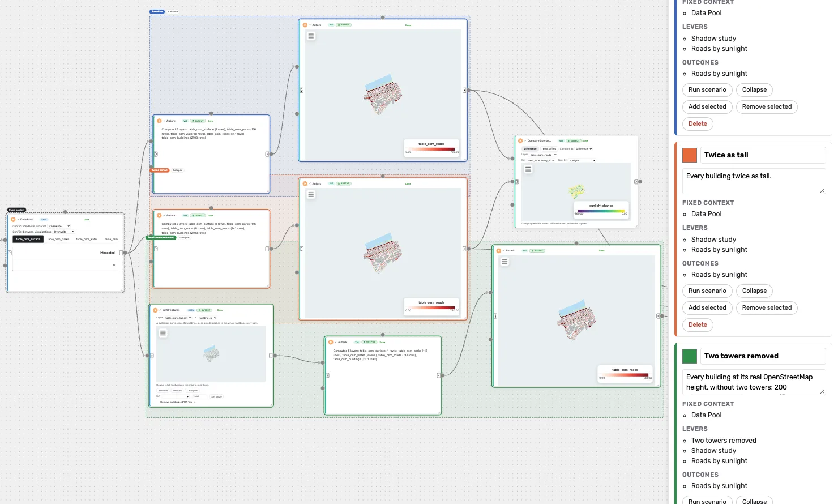Screen dimensions: 838x504
Task: Open the hamburger menu in the Twice as tall map view
Action: click(311, 194)
